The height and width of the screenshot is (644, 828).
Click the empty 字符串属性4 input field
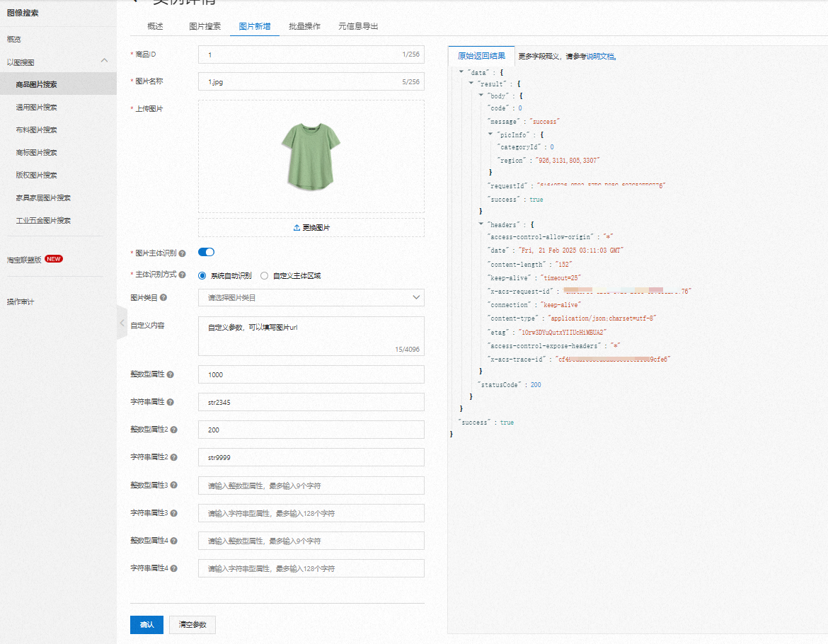click(x=311, y=568)
